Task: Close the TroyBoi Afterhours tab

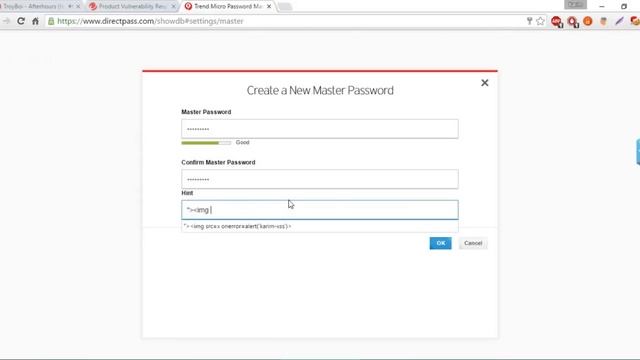Action: coord(78,7)
